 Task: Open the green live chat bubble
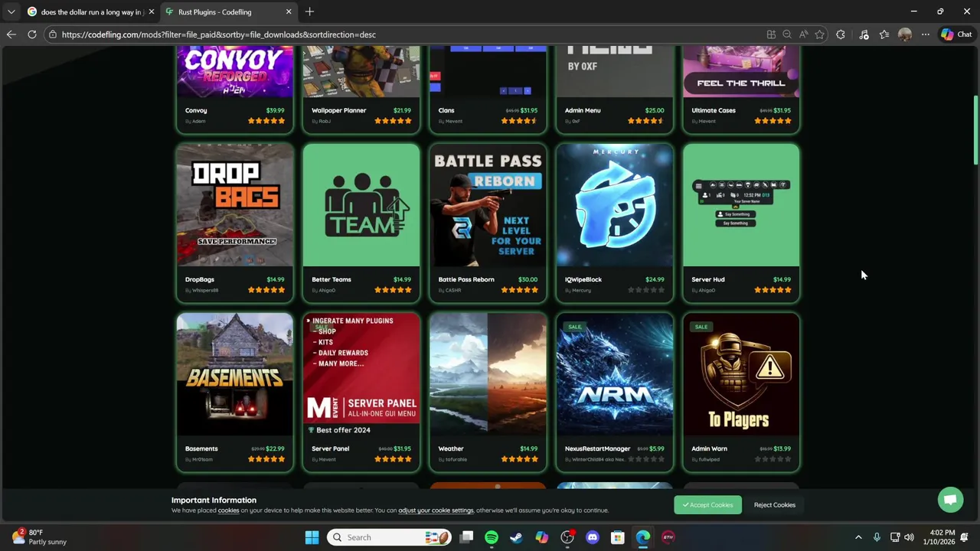coord(950,500)
